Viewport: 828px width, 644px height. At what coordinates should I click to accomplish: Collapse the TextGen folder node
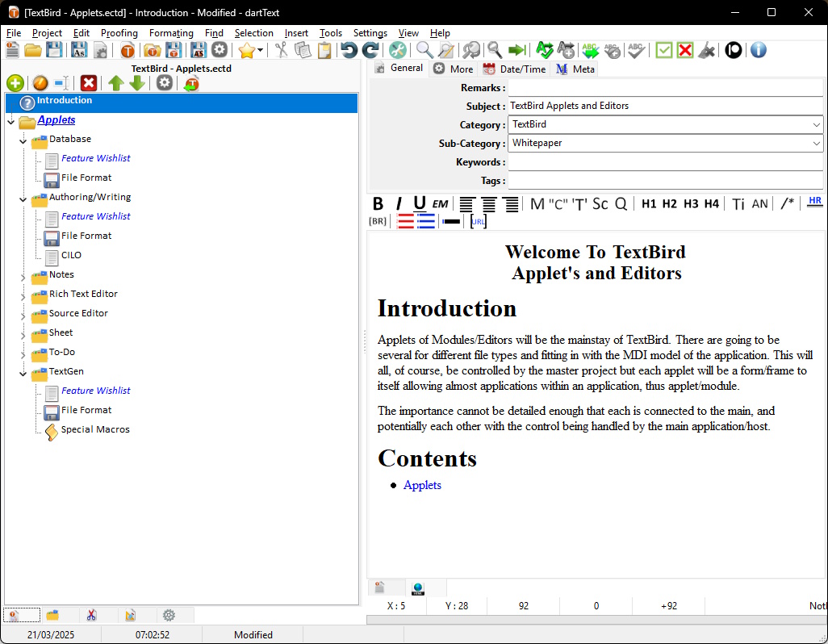click(23, 373)
